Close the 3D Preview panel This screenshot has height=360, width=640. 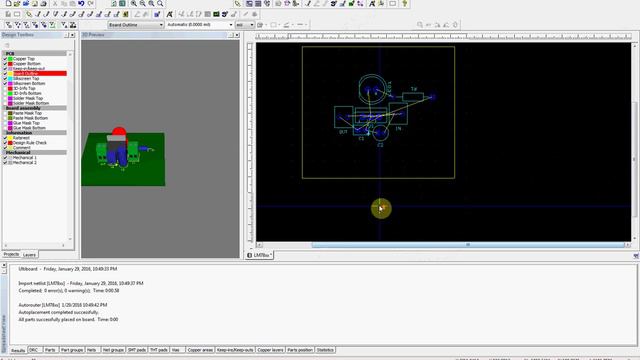237,35
